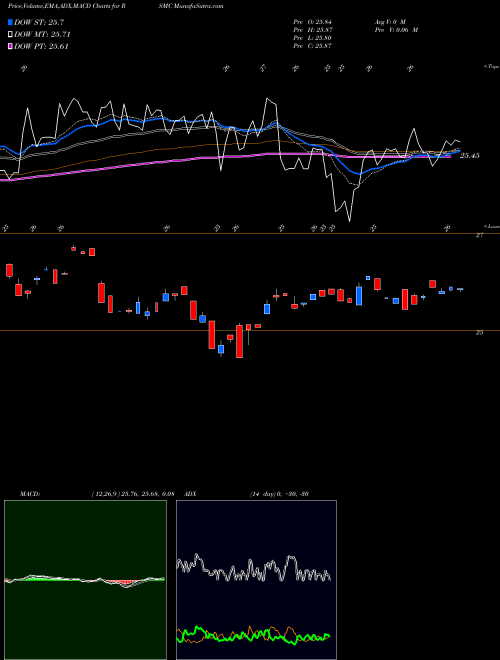Click the 'Avg V: 0 M' volume text
The height and width of the screenshot is (660, 500).
(389, 21)
